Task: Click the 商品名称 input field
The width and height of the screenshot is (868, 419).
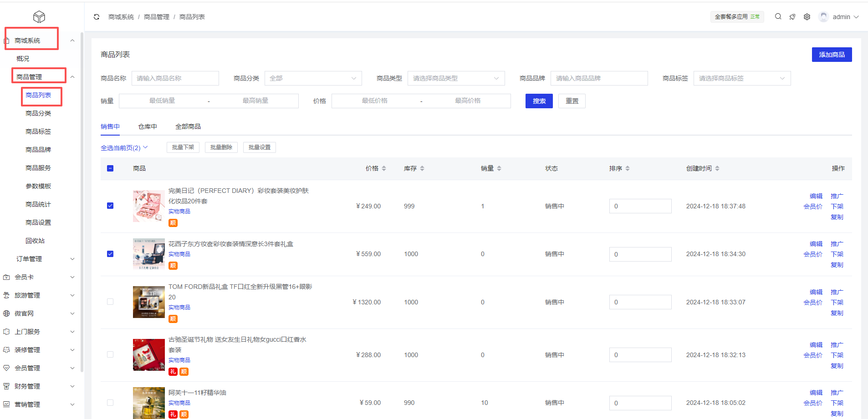Action: (175, 78)
